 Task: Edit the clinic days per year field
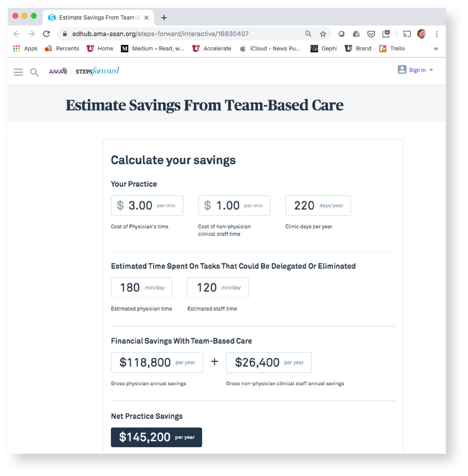click(318, 206)
